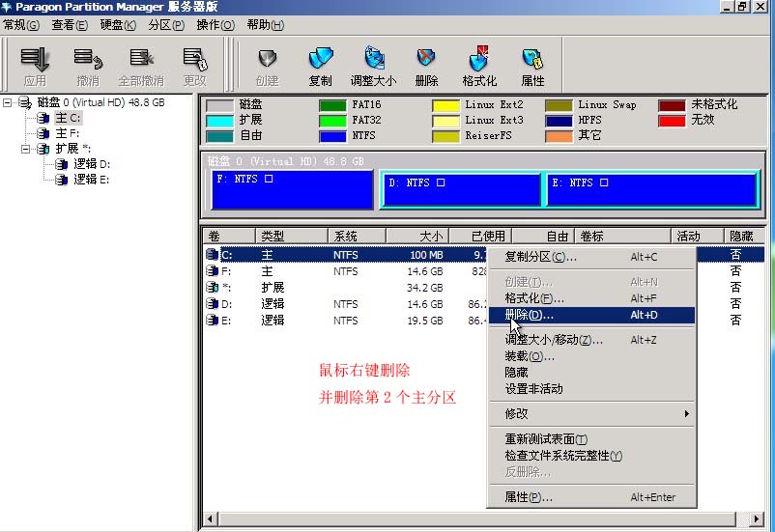
Task: Open the 帮助(H) menu
Action: 266,25
